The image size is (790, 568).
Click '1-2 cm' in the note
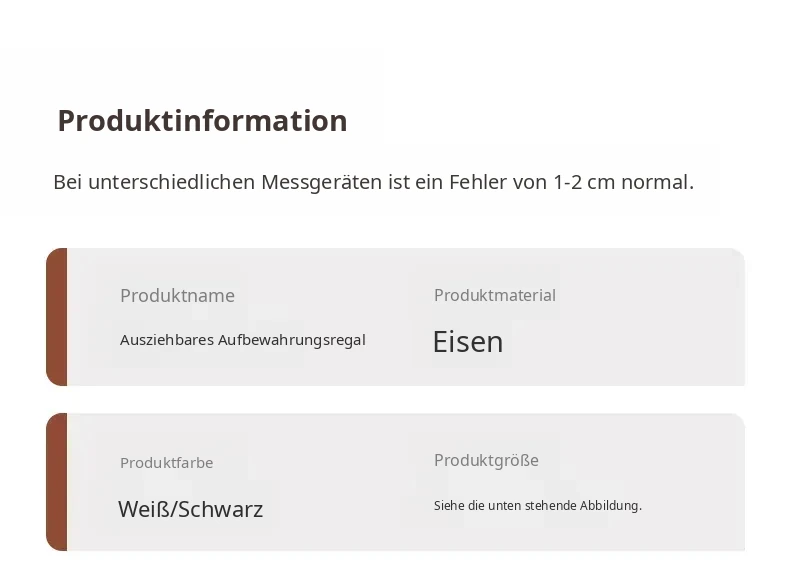pos(584,182)
